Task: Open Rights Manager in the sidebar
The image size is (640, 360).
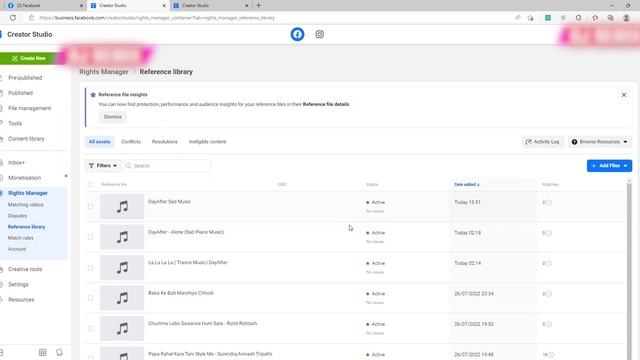Action: coord(28,193)
